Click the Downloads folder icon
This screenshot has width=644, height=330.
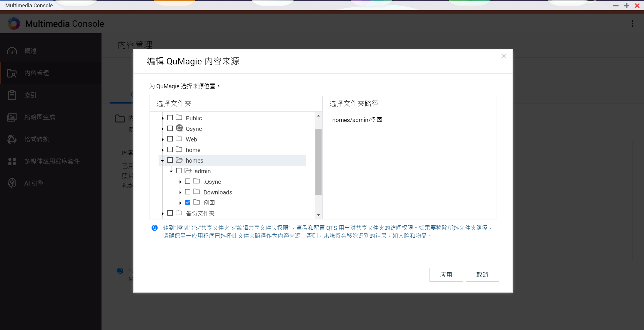197,192
